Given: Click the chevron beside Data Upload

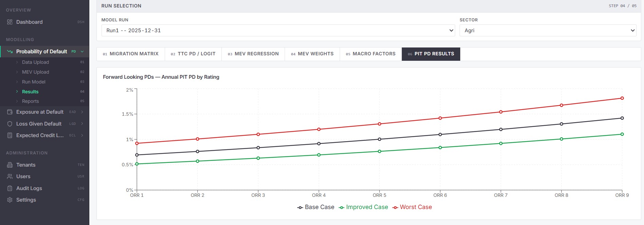Looking at the screenshot, I should [17, 62].
